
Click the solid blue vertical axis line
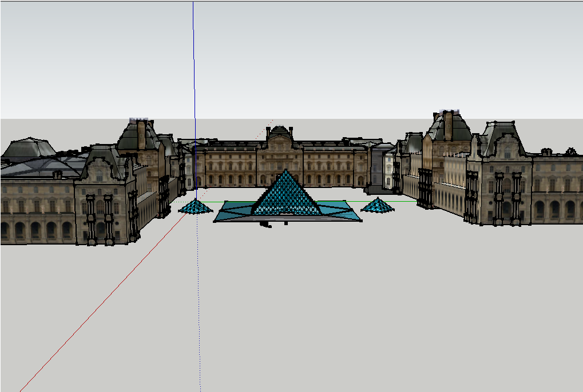click(x=193, y=69)
